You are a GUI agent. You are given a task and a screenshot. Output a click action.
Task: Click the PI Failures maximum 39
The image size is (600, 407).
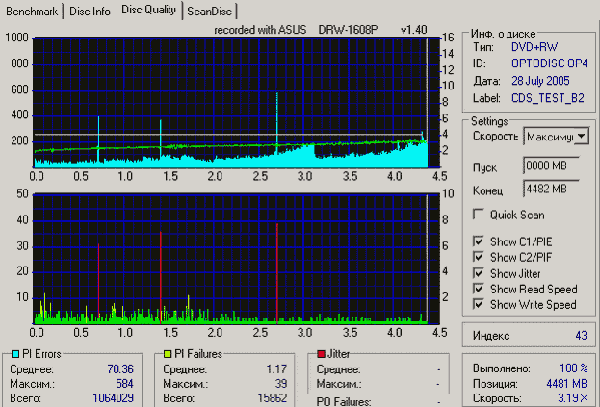tap(280, 384)
